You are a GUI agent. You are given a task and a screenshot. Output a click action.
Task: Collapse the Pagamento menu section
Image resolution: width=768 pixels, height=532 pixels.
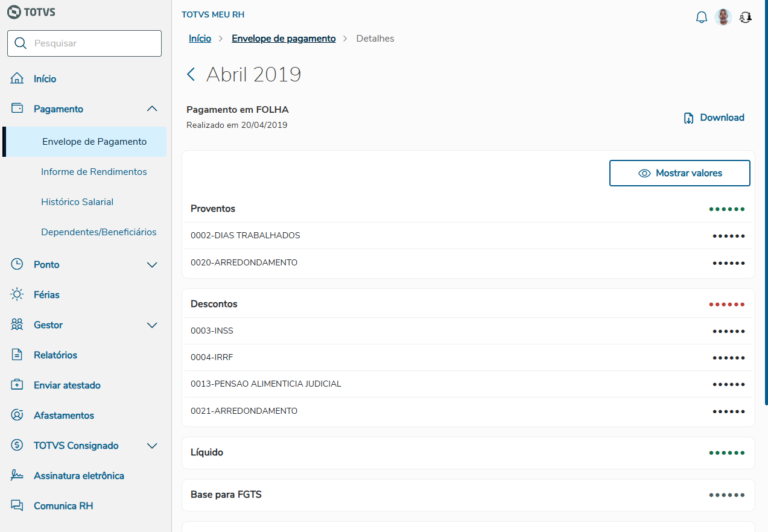pos(152,109)
